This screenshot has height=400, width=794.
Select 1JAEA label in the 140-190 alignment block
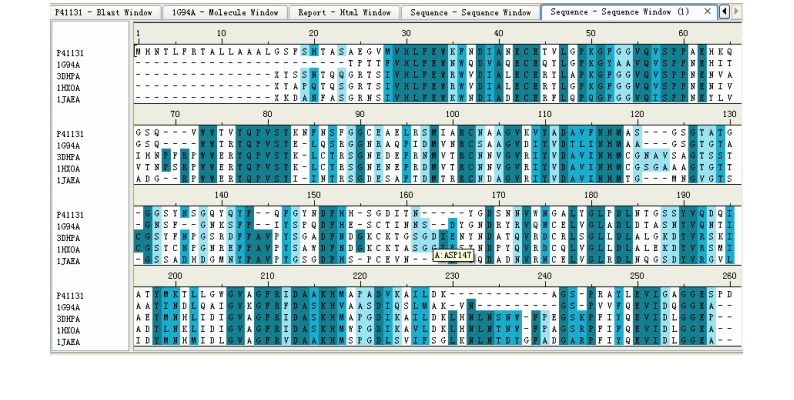pos(68,261)
